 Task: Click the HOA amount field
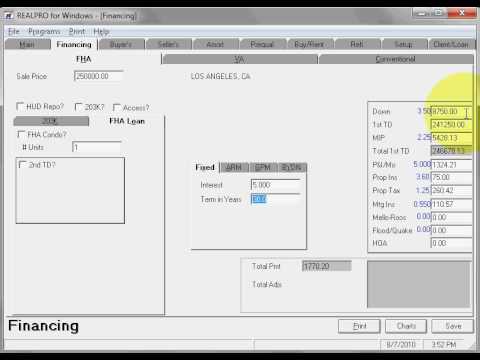click(452, 243)
